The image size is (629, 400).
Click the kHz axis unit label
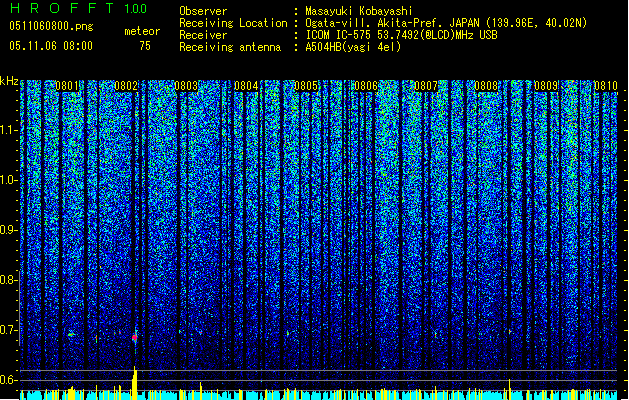(x=9, y=81)
